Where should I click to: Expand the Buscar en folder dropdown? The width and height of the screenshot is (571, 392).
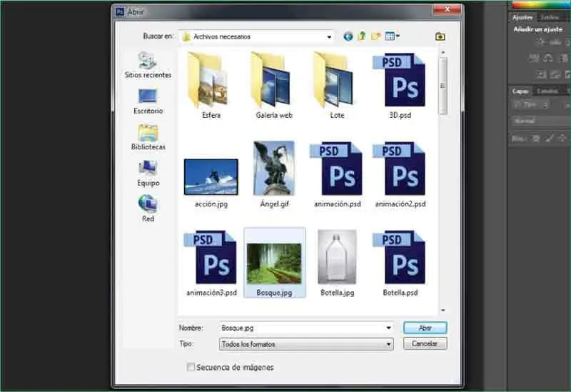[x=329, y=36]
